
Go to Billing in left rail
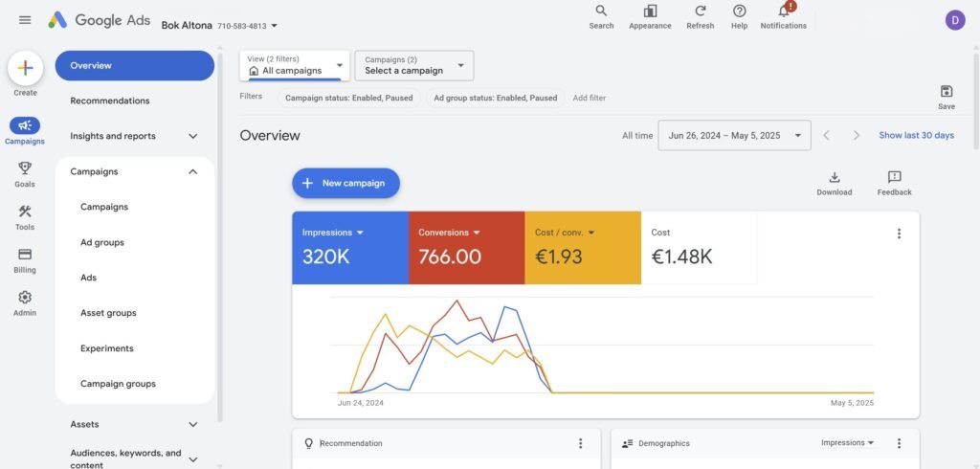(25, 260)
